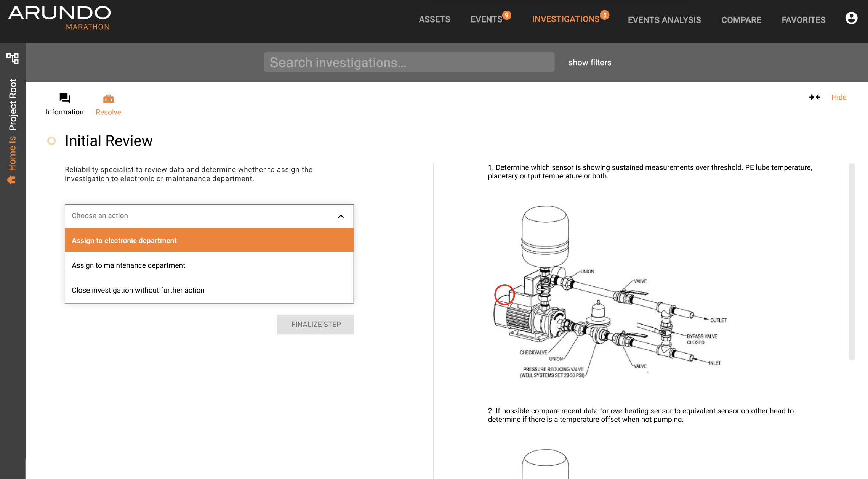Viewport: 868px width, 479px height.
Task: Click the Search investigations input field
Action: pos(409,62)
